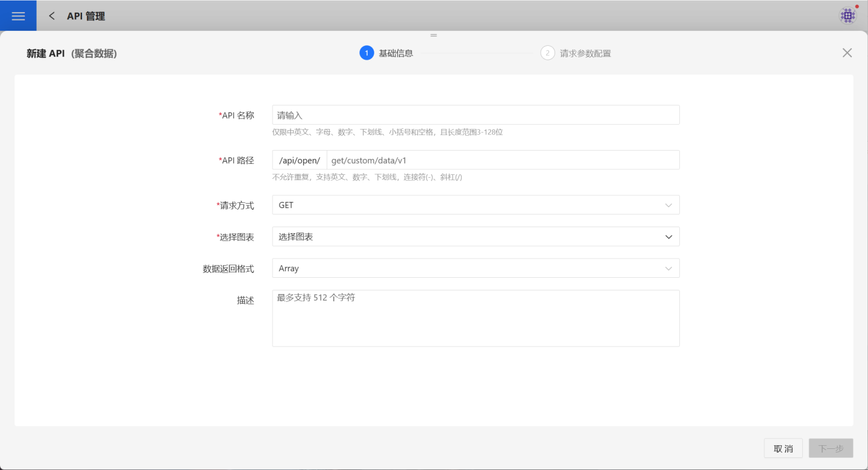Click the 新建 API (聚合数据) heading
This screenshot has width=868, height=470.
[72, 54]
